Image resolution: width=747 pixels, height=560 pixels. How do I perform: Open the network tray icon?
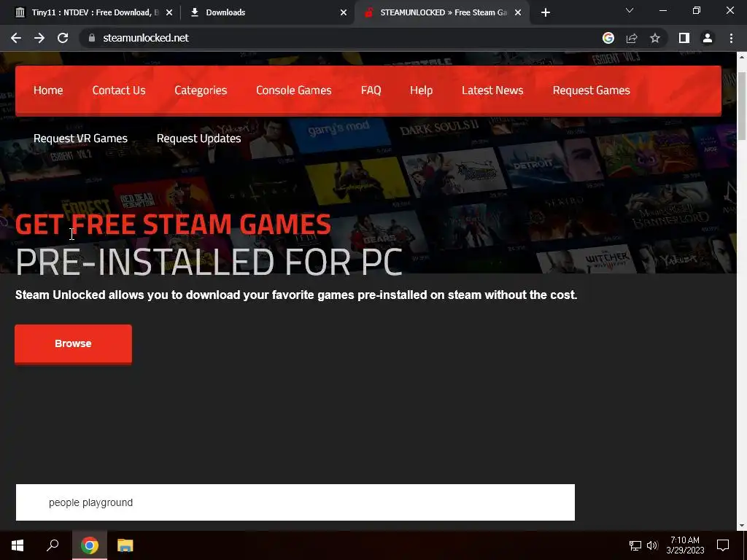pos(635,545)
